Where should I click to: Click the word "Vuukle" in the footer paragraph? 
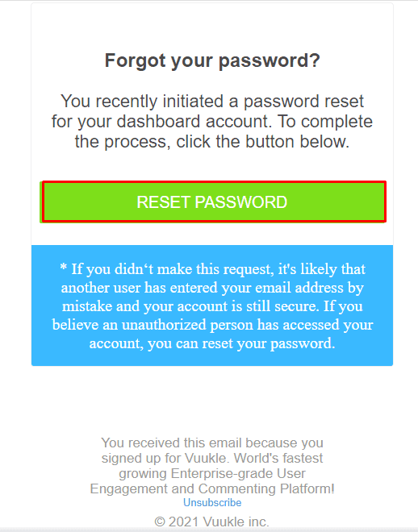pyautogui.click(x=207, y=458)
